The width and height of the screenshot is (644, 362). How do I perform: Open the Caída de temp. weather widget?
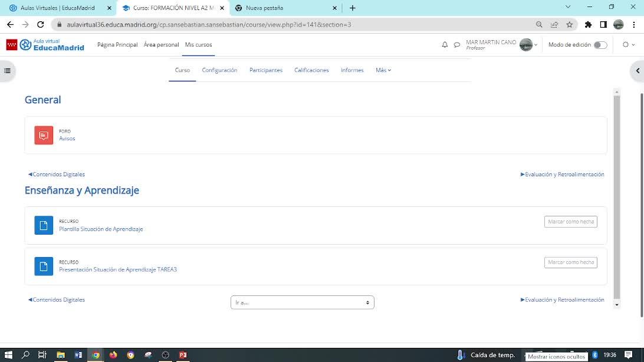pos(486,354)
